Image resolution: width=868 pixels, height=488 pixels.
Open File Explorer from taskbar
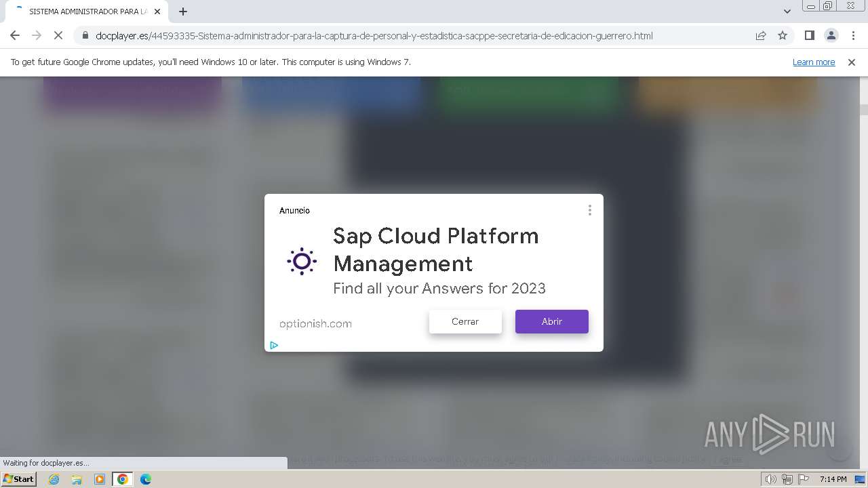tap(77, 479)
